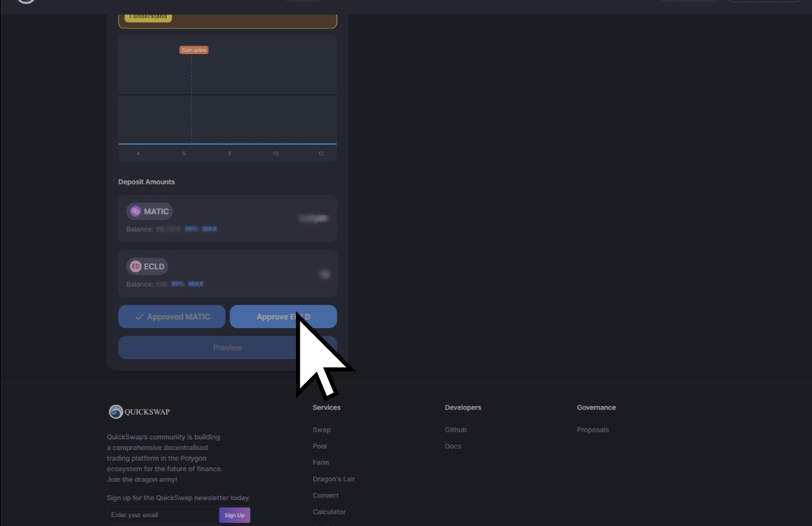Select 50% of the MATIC balance
Screen dimensions: 812x526
tap(191, 229)
